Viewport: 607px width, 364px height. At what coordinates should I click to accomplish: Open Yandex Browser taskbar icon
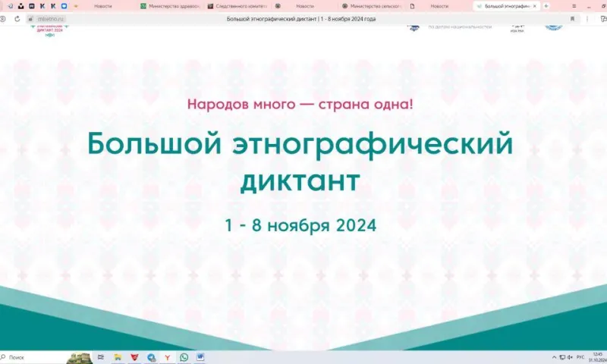[x=167, y=357]
